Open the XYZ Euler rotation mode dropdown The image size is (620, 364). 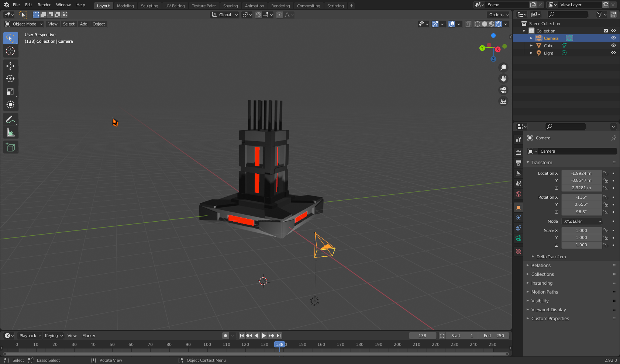coord(582,221)
